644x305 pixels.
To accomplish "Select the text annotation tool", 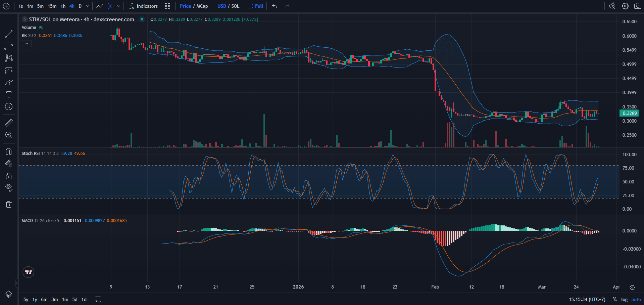I will [9, 94].
